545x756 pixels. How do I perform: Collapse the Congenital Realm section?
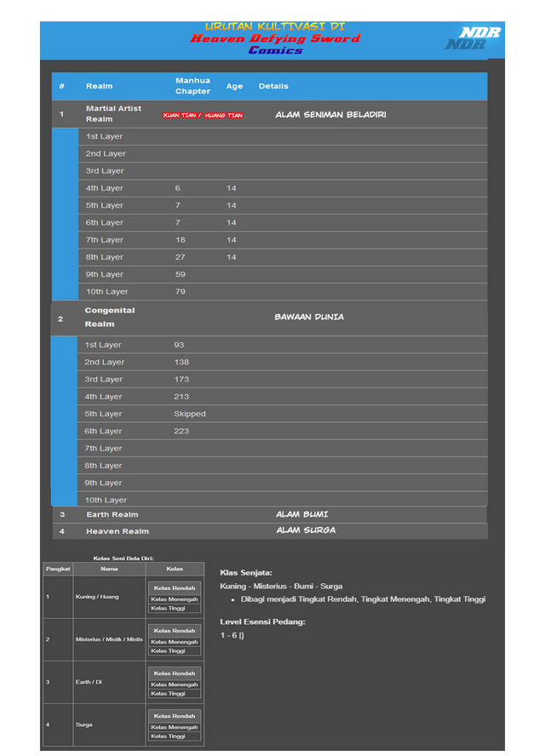pos(110,318)
